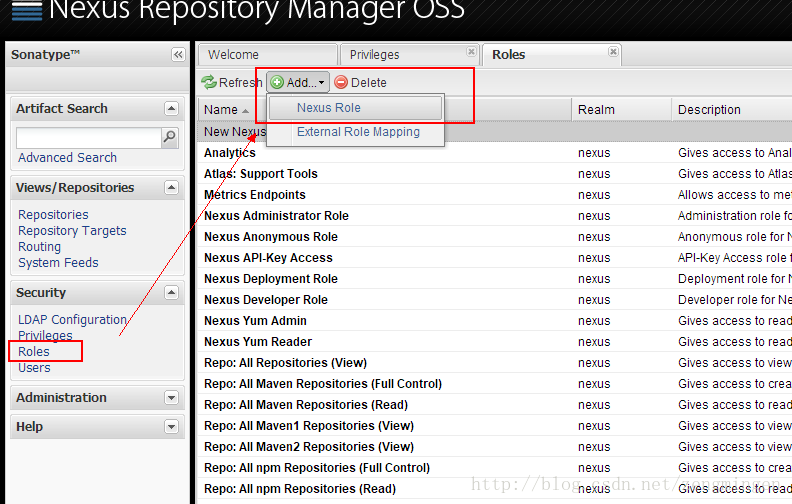Select the Nexus Yum Reader role
Image resolution: width=792 pixels, height=504 pixels.
tap(494, 342)
